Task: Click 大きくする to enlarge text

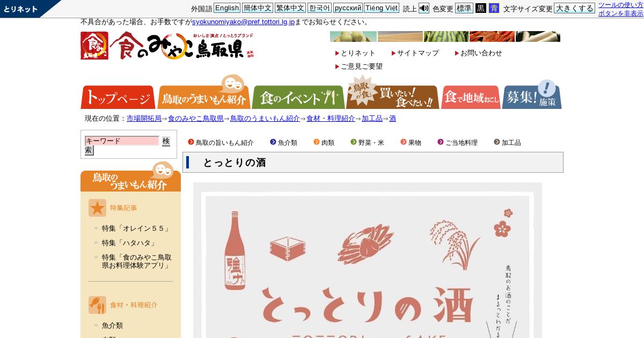Action: tap(574, 8)
